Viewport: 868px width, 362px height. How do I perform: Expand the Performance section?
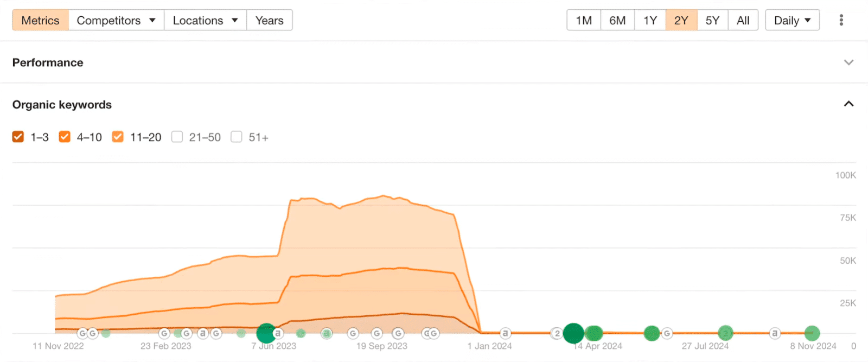pos(848,62)
